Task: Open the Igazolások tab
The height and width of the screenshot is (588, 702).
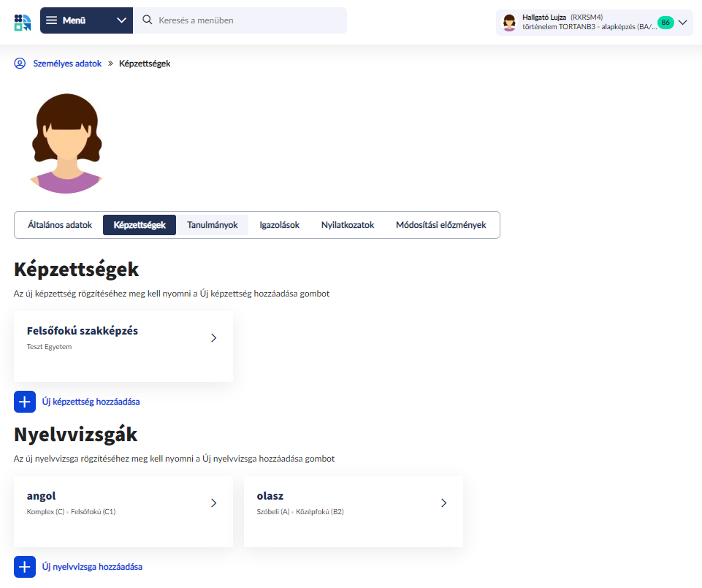Action: [x=279, y=225]
